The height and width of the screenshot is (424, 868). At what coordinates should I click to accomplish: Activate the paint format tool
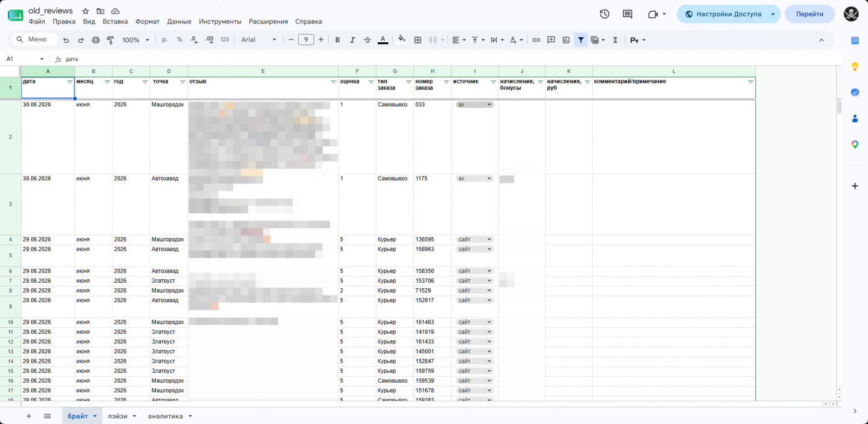pyautogui.click(x=110, y=40)
